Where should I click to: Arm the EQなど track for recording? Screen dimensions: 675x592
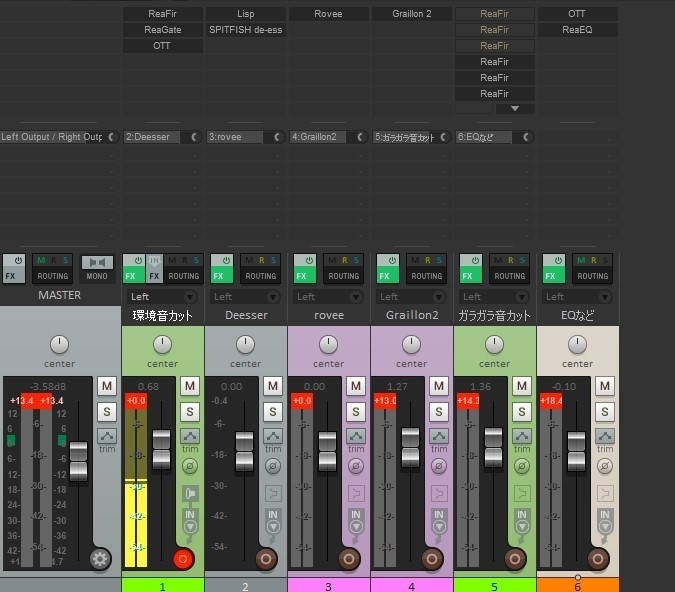tap(598, 559)
